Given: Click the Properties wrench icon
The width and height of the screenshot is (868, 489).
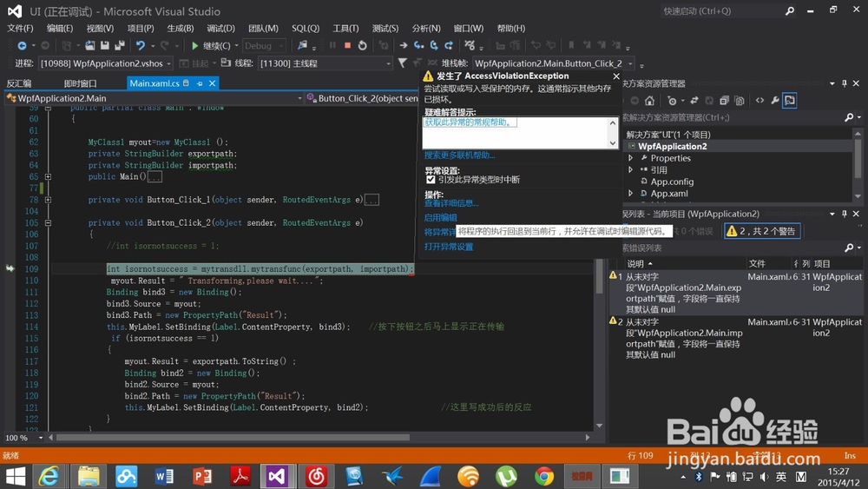Looking at the screenshot, I should 774,100.
